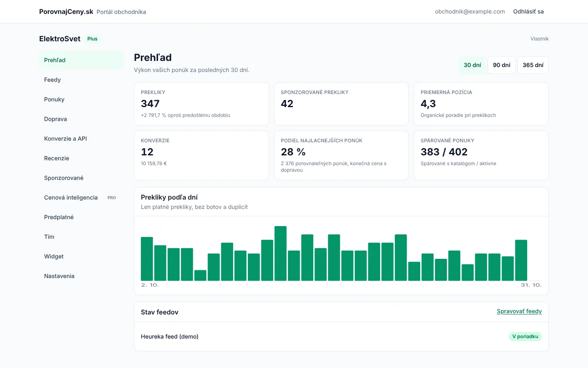588x368 pixels.
Task: Go to Predplatné page
Action: click(x=82, y=217)
